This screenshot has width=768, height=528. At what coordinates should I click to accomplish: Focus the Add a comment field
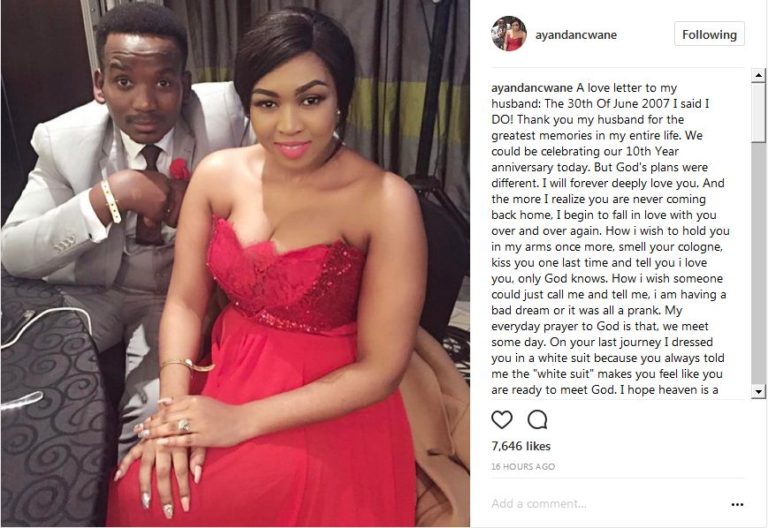[607, 504]
